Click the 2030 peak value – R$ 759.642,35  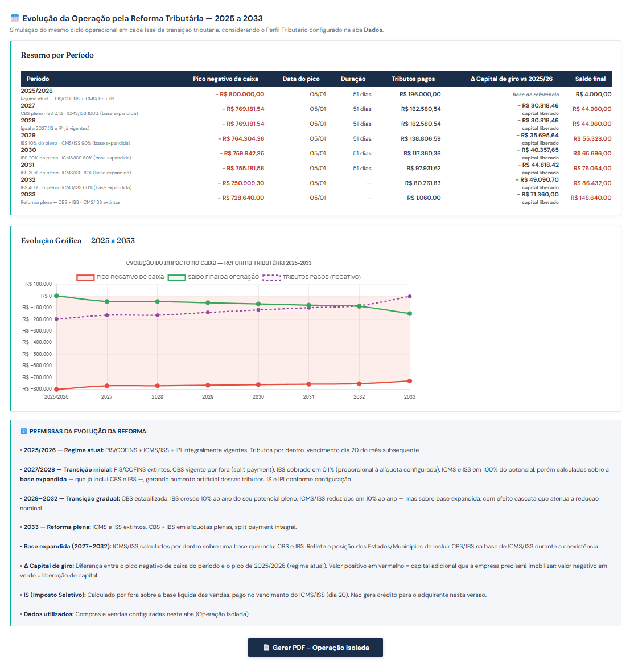pos(241,153)
